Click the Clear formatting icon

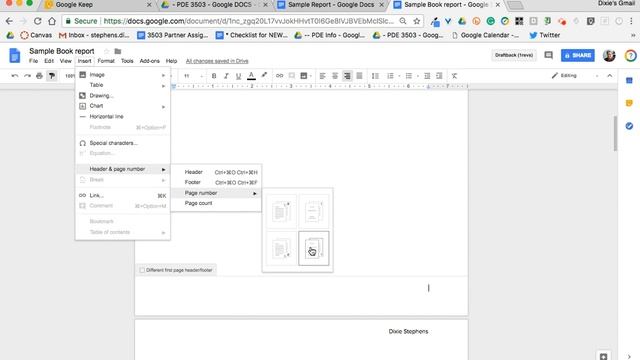[454, 76]
